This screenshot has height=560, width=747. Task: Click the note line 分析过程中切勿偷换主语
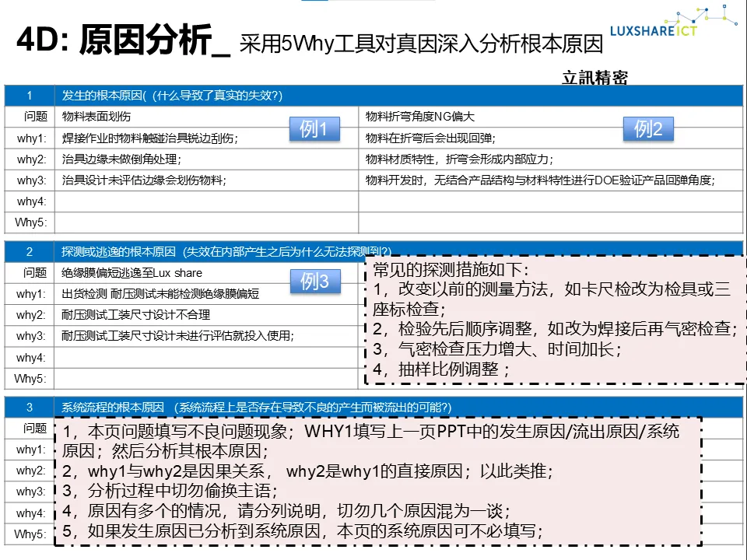tap(170, 491)
